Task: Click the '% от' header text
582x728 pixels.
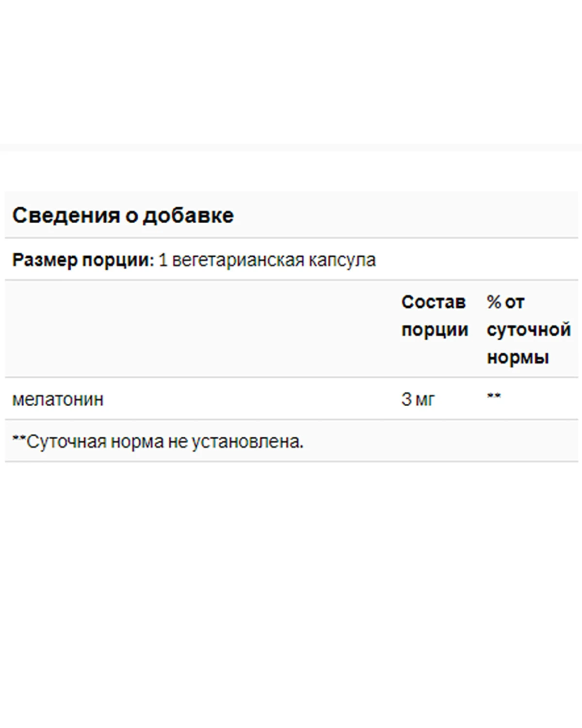Action: pyautogui.click(x=506, y=302)
